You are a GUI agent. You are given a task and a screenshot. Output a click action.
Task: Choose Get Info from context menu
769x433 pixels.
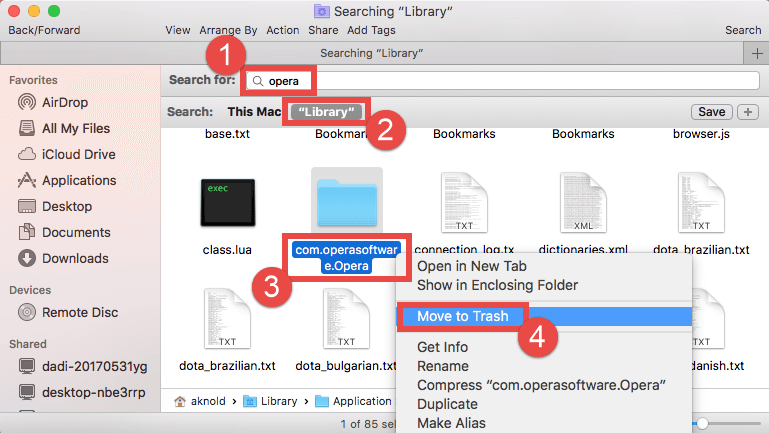point(442,347)
